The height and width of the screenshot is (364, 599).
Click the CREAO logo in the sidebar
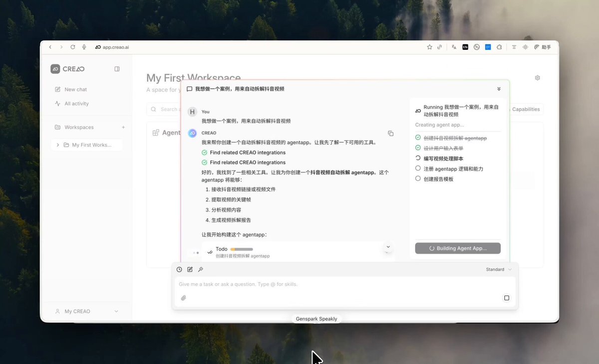point(67,69)
